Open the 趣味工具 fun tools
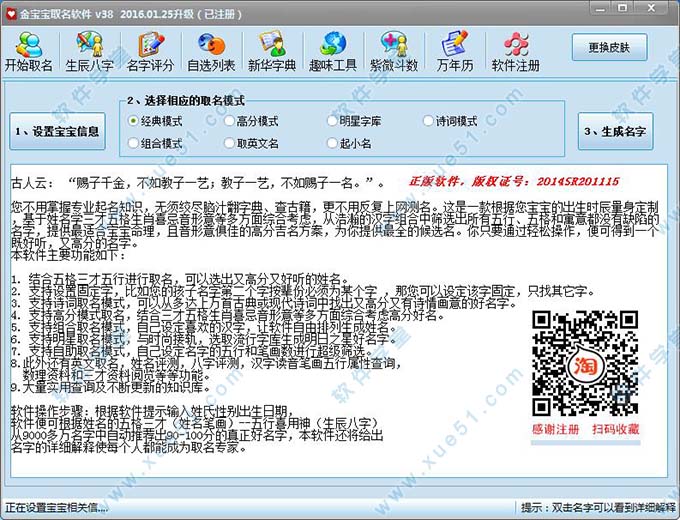680x520 pixels. click(333, 52)
